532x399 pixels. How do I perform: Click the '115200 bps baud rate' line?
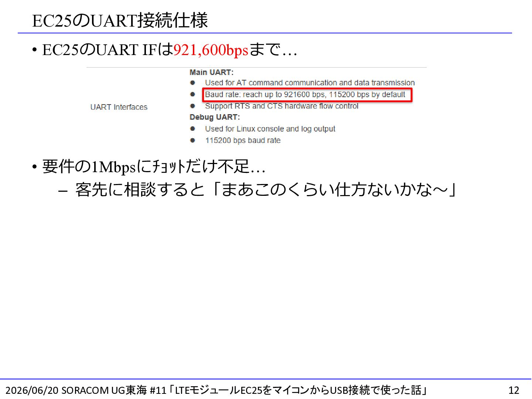(243, 140)
